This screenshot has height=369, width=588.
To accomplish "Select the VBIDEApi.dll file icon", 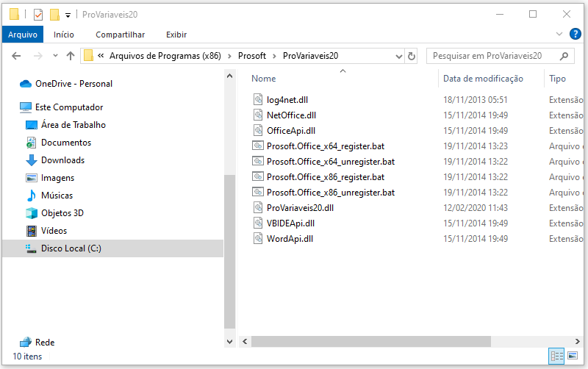I will tap(258, 223).
